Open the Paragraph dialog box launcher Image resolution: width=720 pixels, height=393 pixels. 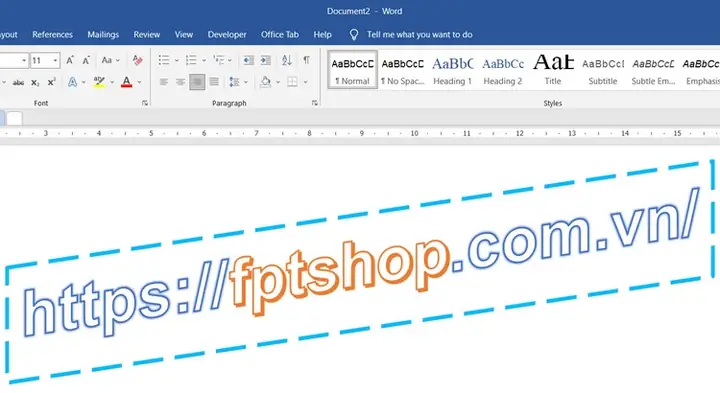pos(315,103)
